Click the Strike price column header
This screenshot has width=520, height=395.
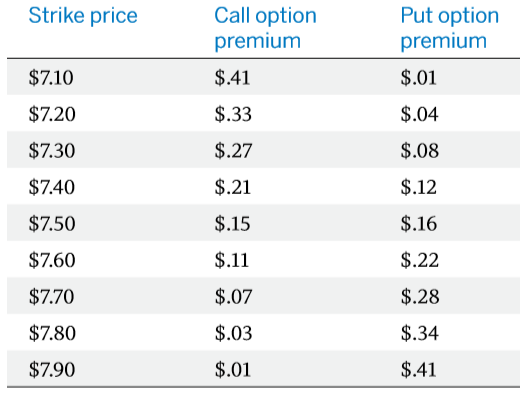click(83, 16)
